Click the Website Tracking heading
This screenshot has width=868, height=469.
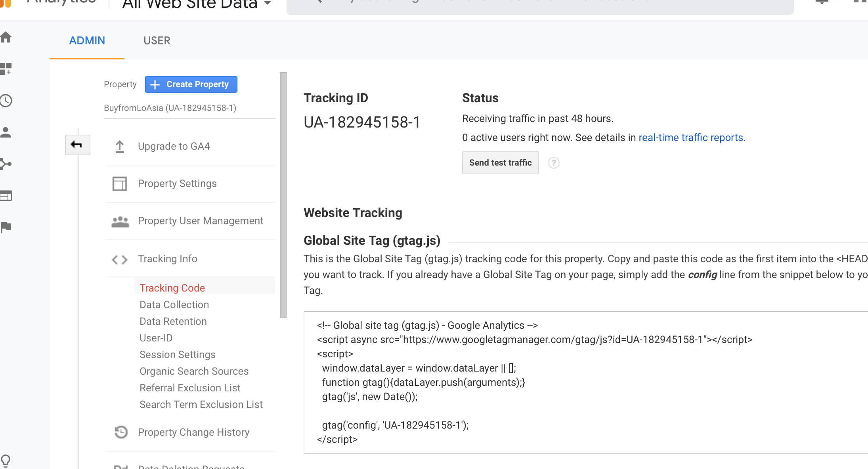tap(353, 213)
